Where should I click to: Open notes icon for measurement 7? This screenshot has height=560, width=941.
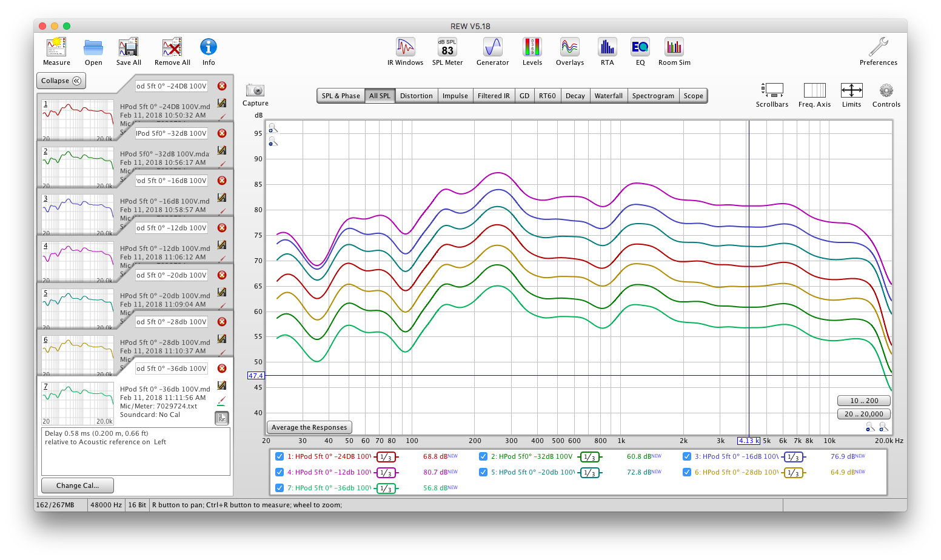[x=222, y=418]
